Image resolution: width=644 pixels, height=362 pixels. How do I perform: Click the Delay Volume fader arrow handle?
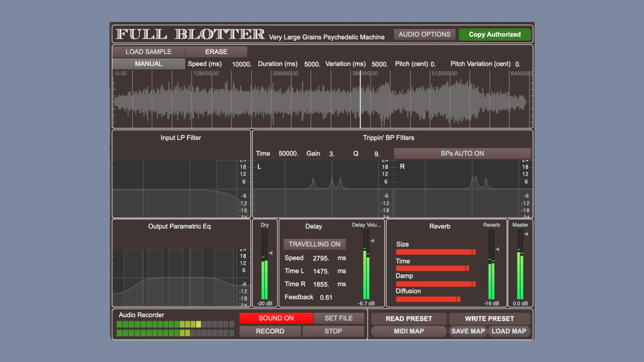[372, 241]
